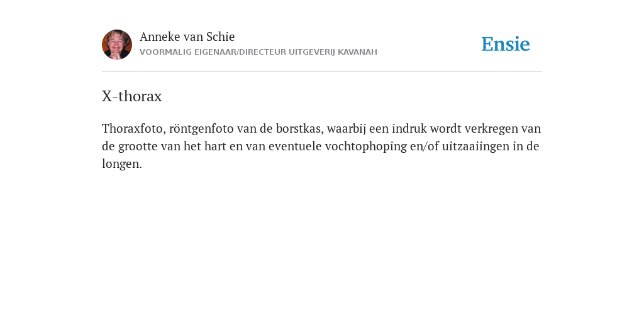The width and height of the screenshot is (644, 322).
Task: Click Anneke van Schie's profile photo
Action: [x=117, y=45]
